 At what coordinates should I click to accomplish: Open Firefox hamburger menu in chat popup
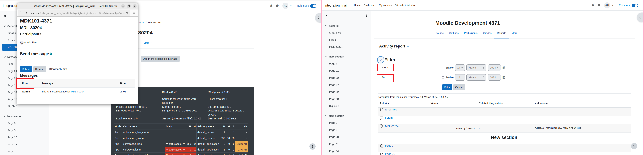134,13
